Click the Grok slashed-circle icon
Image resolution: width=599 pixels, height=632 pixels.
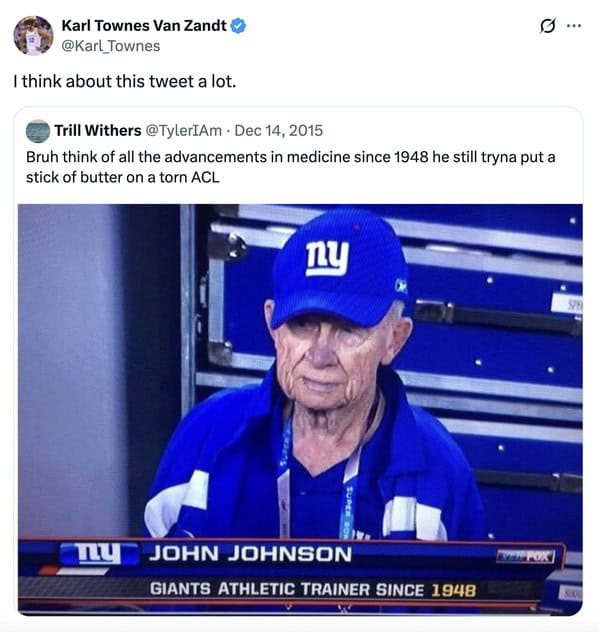point(547,26)
